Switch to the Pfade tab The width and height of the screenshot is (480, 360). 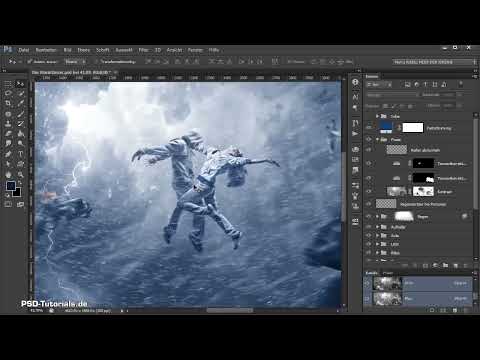(388, 273)
